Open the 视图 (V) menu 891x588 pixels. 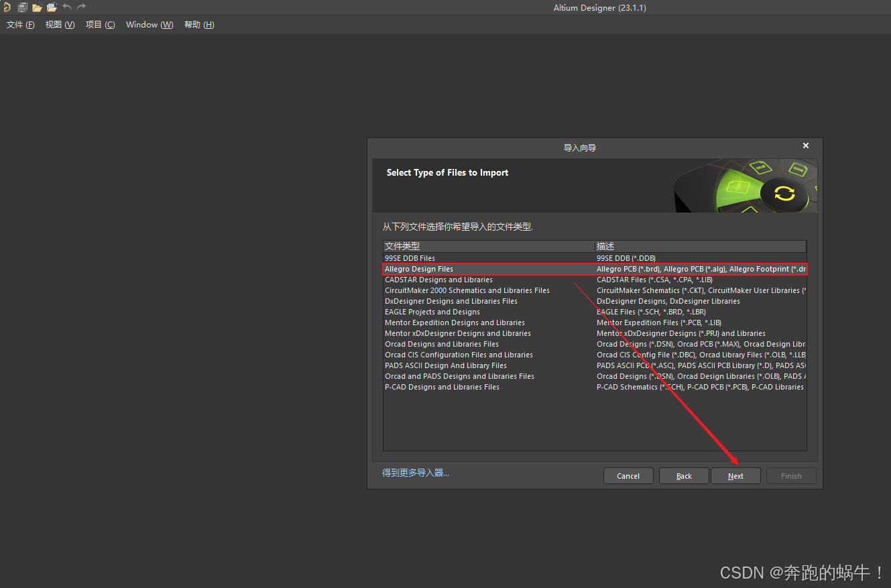60,25
